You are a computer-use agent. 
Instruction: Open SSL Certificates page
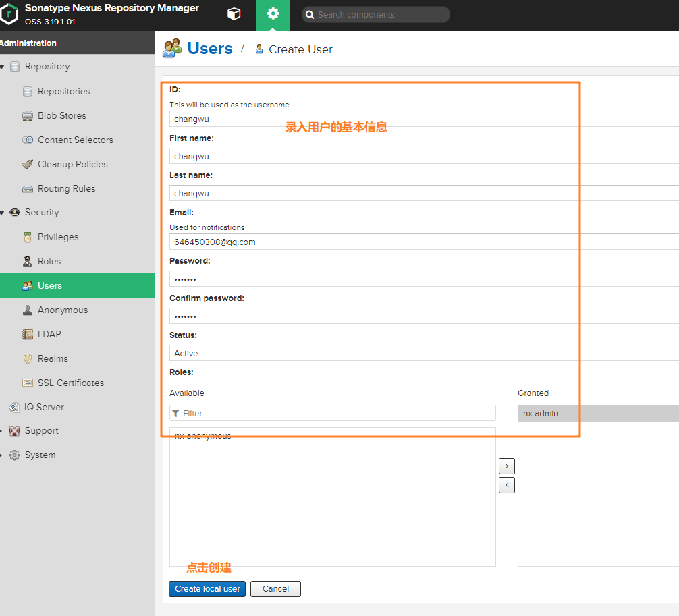point(70,383)
